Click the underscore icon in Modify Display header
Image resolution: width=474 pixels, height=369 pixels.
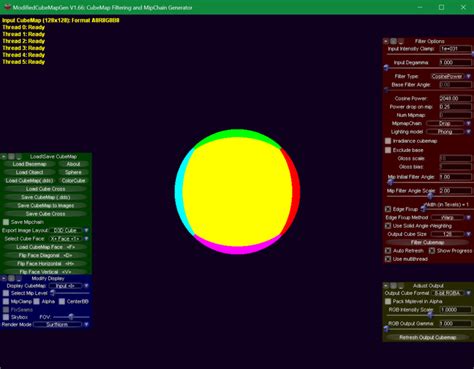(19, 278)
